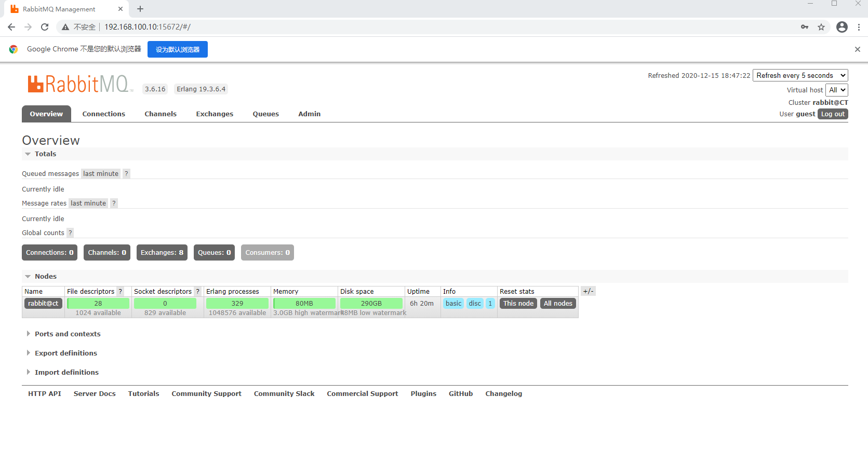Open Queues: 0 global count
Viewport: 868px width, 451px height.
pyautogui.click(x=215, y=253)
